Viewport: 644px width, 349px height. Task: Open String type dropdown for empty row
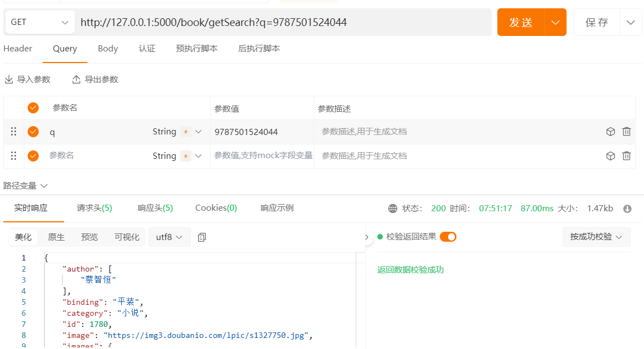(199, 156)
